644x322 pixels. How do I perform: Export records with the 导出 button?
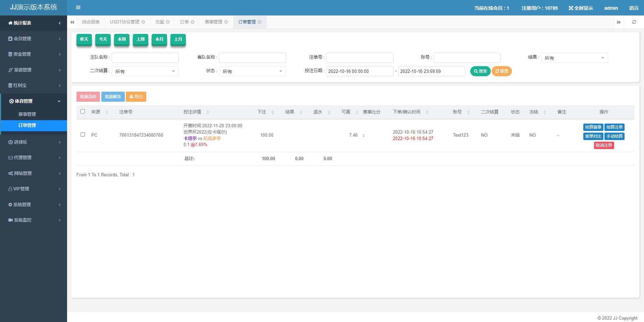coord(136,96)
